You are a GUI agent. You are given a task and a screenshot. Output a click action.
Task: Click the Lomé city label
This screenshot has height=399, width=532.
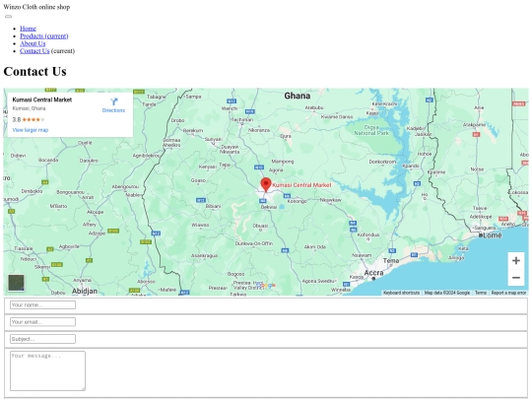click(492, 235)
